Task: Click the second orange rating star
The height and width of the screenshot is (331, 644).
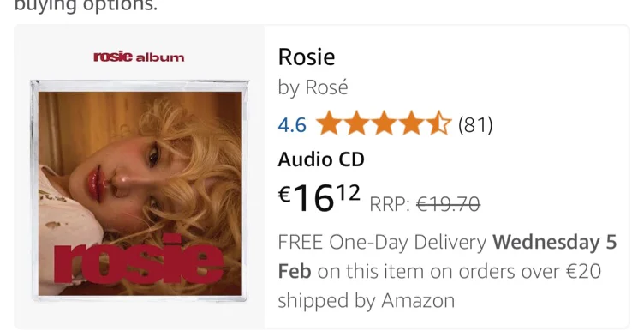Action: (356, 123)
